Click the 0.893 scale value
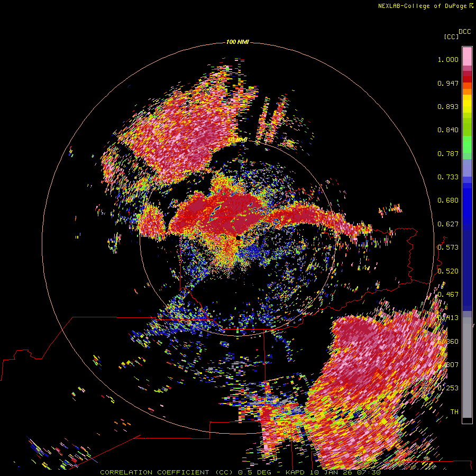476x476 pixels. [448, 106]
